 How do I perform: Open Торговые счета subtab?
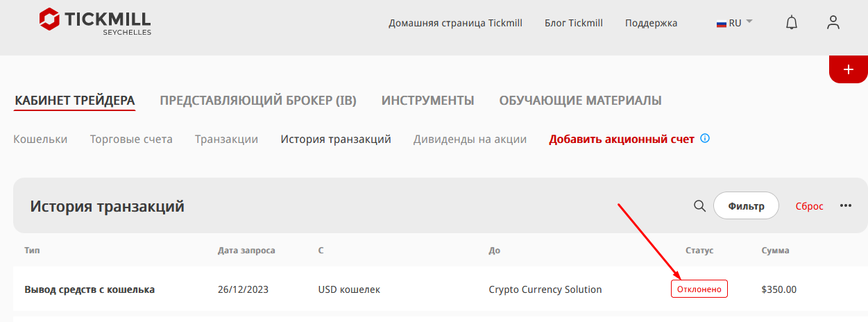click(131, 139)
